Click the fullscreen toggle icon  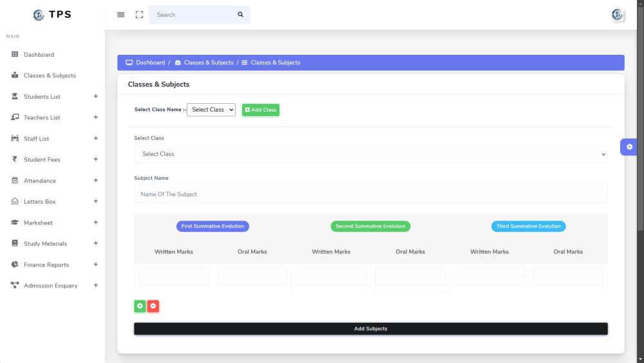point(139,15)
